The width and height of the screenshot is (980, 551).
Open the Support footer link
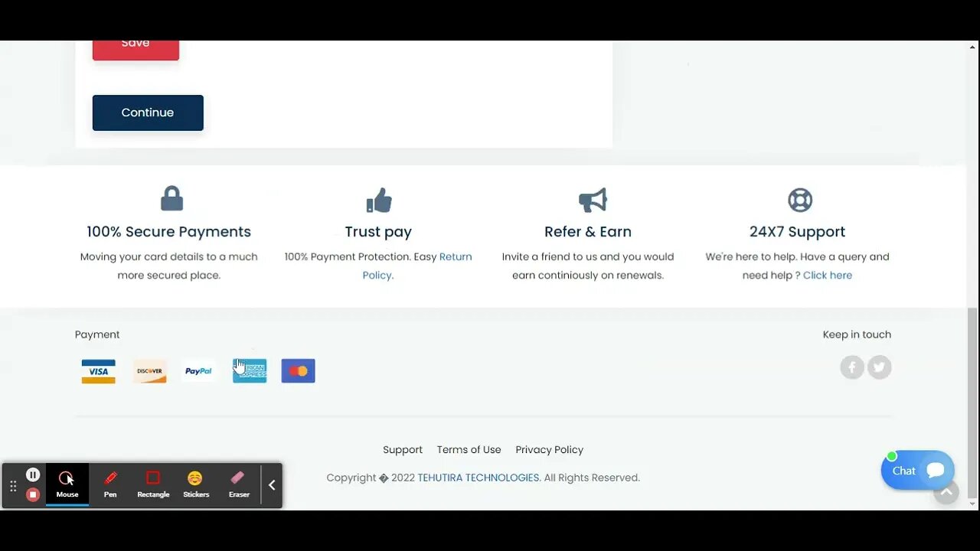403,450
